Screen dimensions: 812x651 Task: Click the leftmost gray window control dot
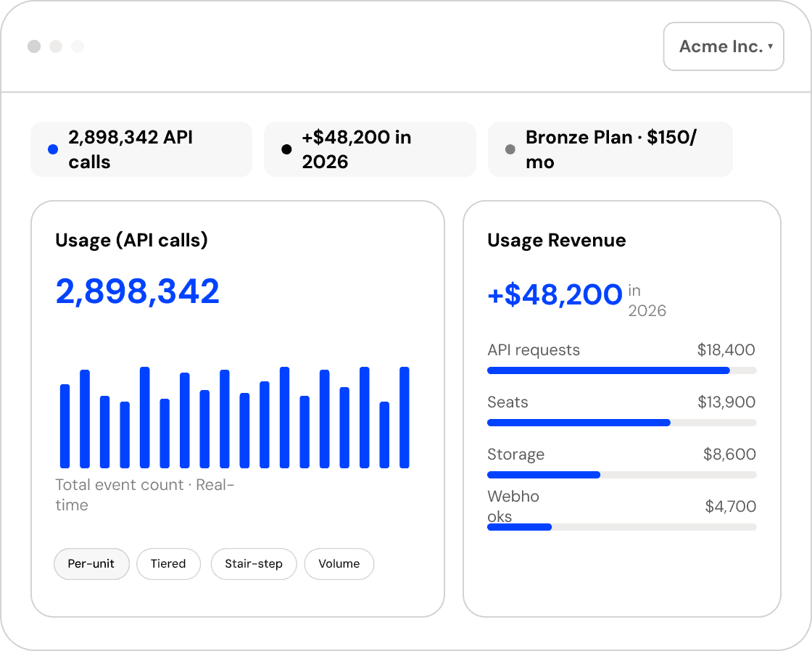pyautogui.click(x=34, y=46)
